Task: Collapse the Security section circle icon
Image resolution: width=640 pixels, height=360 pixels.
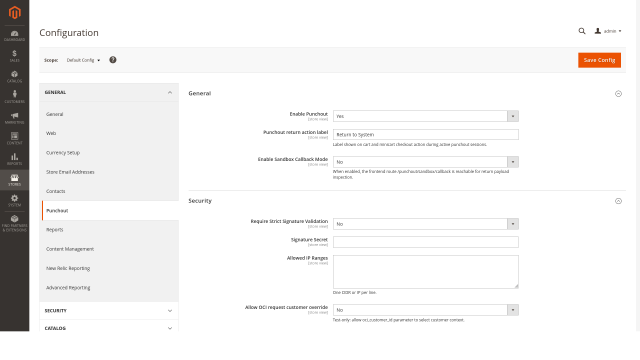Action: pyautogui.click(x=618, y=201)
